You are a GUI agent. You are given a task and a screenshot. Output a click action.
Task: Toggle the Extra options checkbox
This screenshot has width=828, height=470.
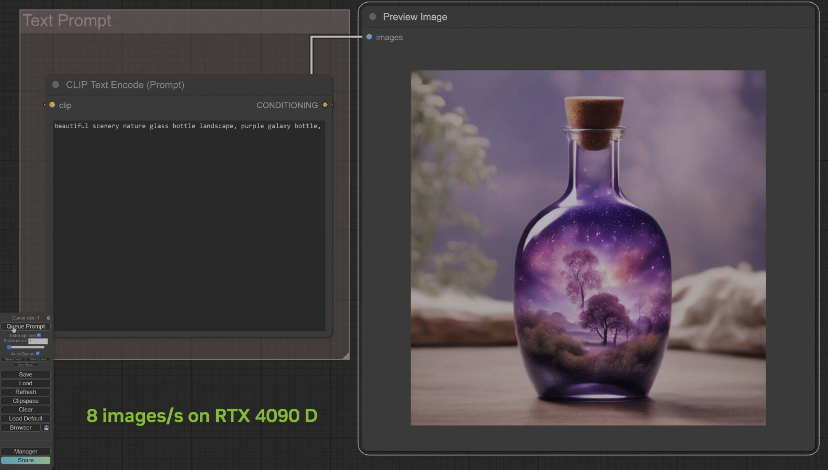click(x=38, y=335)
